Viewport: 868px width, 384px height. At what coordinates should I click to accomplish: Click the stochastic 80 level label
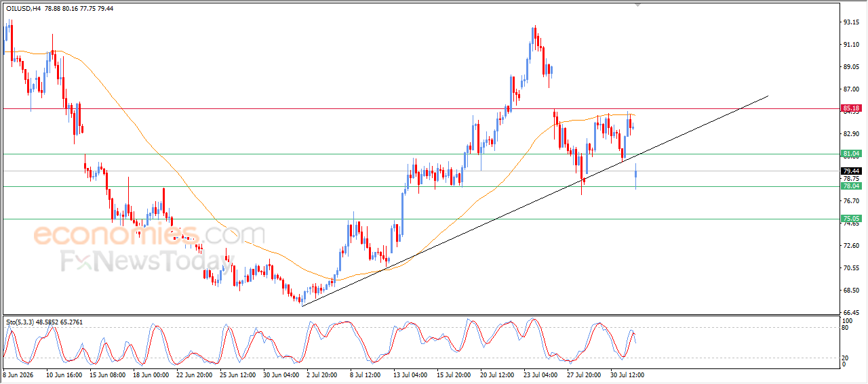(846, 328)
